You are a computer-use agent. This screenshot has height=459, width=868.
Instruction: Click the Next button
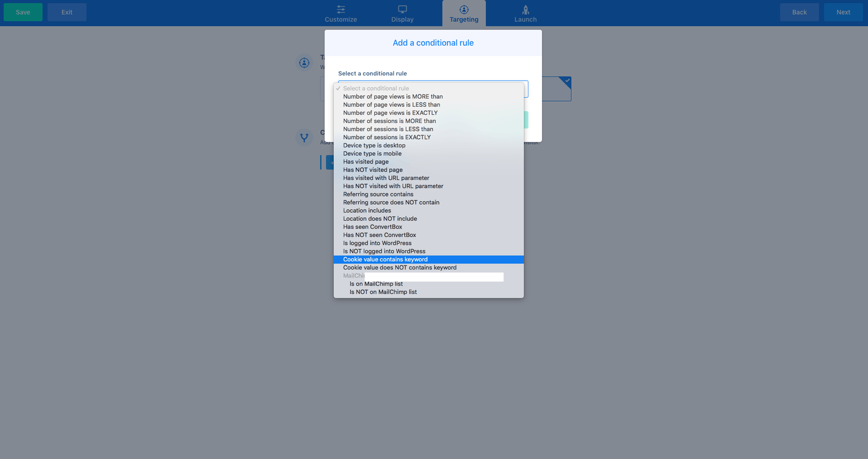[843, 12]
